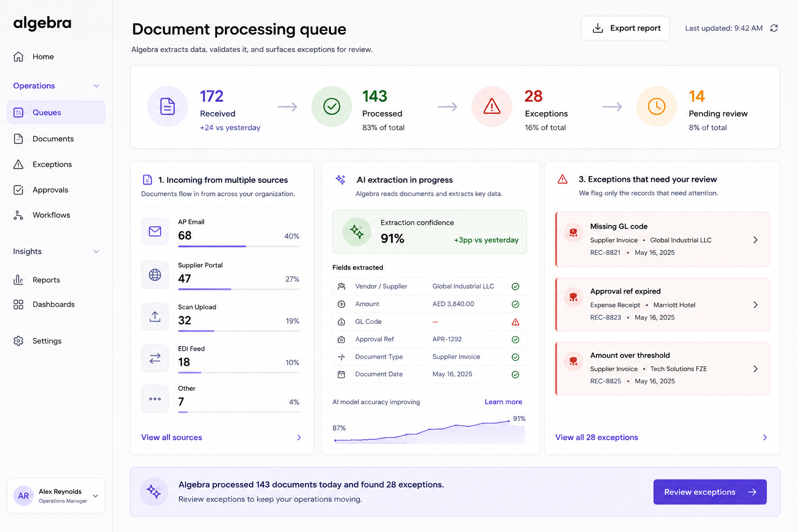Click the Document Date calendar icon

coord(341,375)
